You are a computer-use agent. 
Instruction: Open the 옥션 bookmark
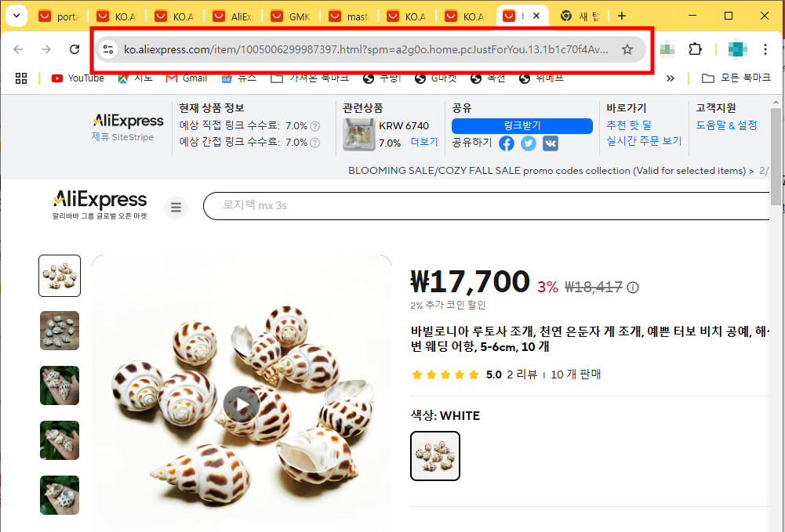488,78
